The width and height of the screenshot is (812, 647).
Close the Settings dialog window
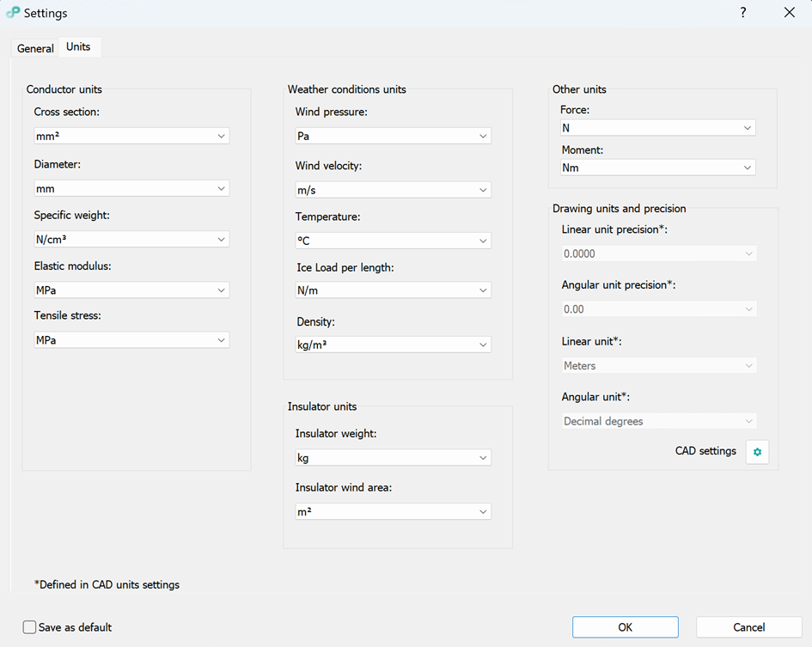[x=790, y=12]
